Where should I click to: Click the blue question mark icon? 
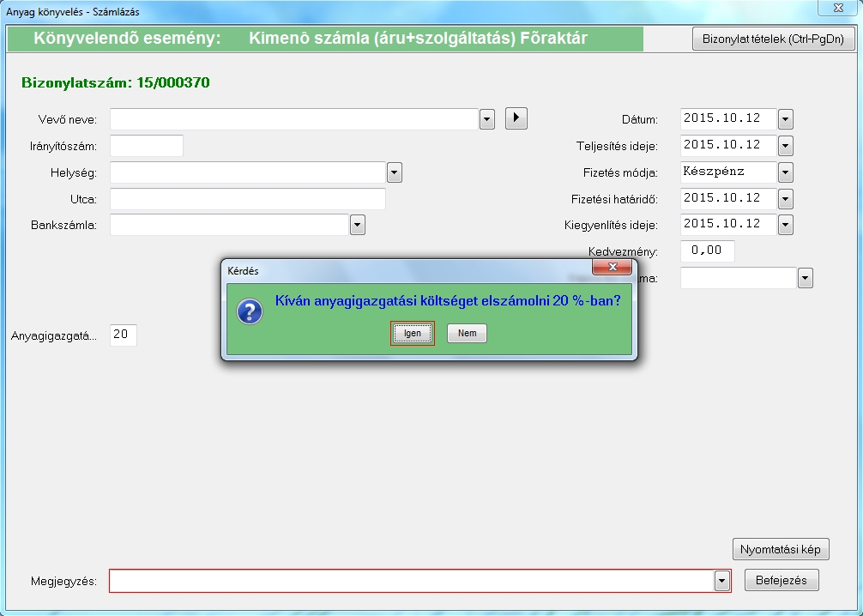(x=250, y=312)
